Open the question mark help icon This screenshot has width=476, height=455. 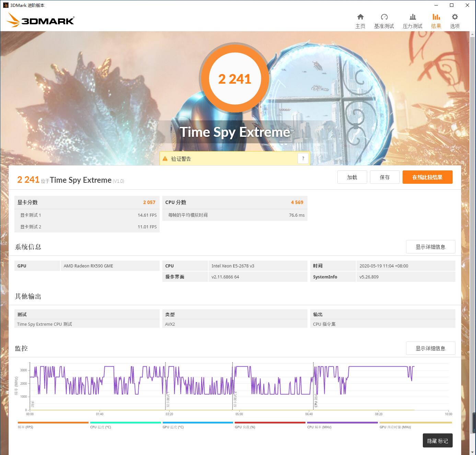[x=303, y=158]
